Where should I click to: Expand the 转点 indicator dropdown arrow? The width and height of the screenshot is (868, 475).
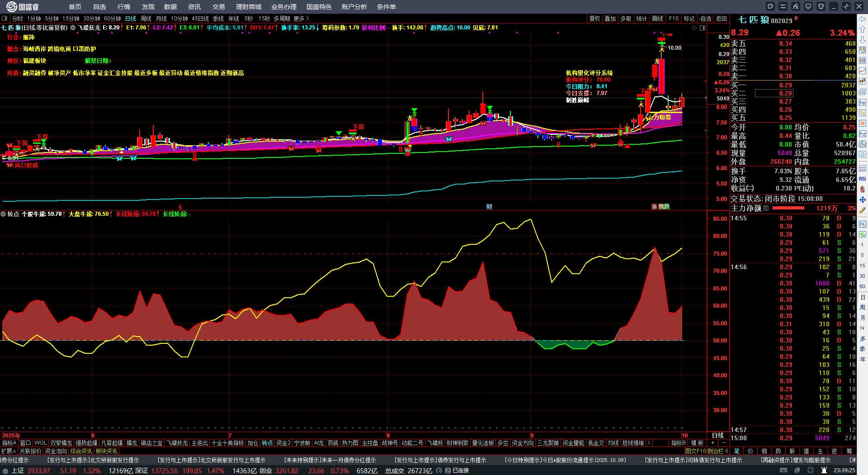[x=4, y=214]
